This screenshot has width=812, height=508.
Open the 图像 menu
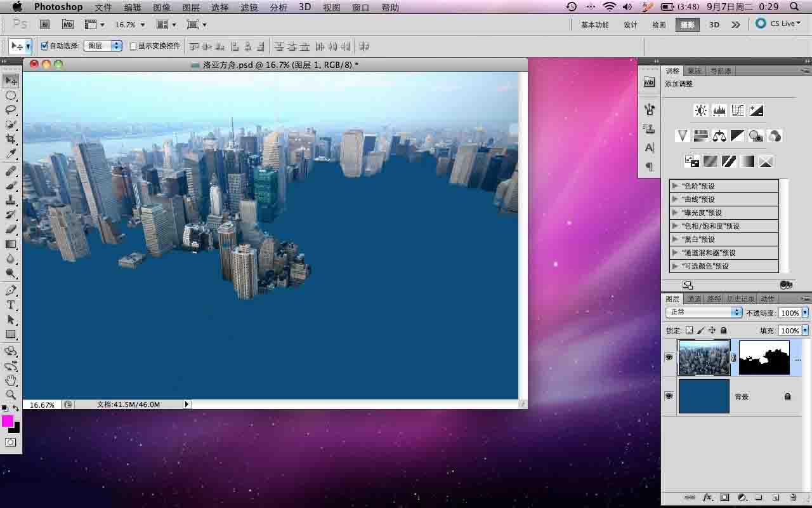(x=162, y=8)
